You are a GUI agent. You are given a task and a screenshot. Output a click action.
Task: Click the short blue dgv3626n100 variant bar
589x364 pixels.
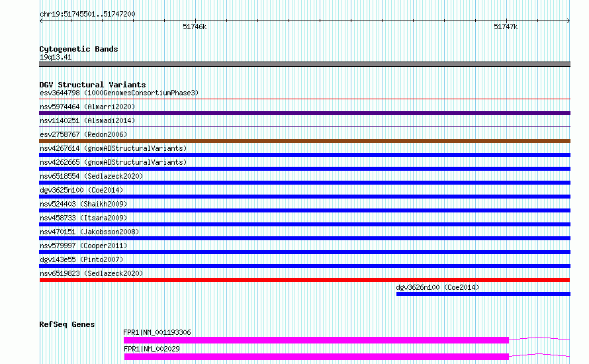pos(484,294)
